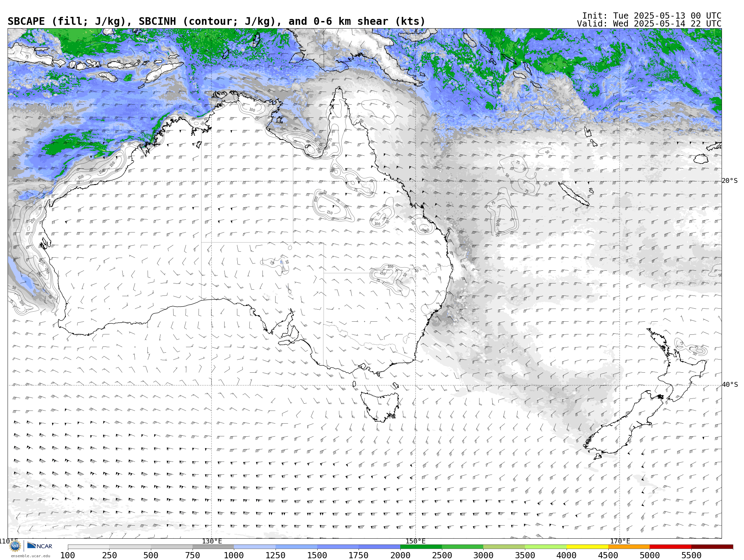Image resolution: width=744 pixels, height=560 pixels.
Task: Pick the 1250–1500 blue colorbar swatch
Action: click(296, 547)
